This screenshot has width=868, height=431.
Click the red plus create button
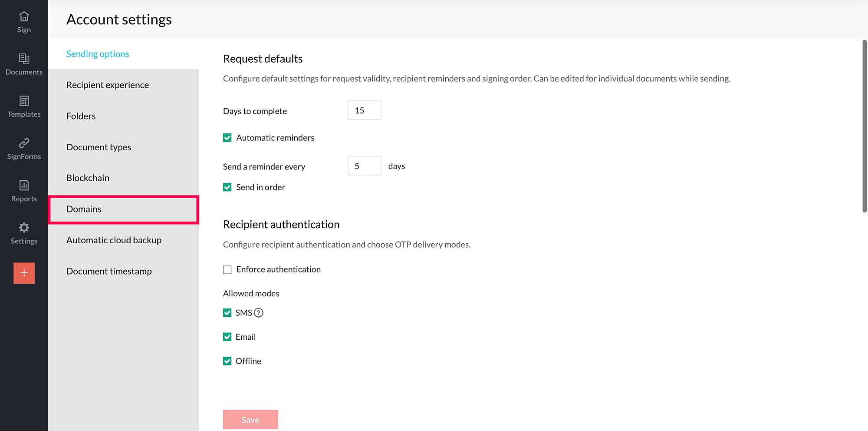[24, 273]
